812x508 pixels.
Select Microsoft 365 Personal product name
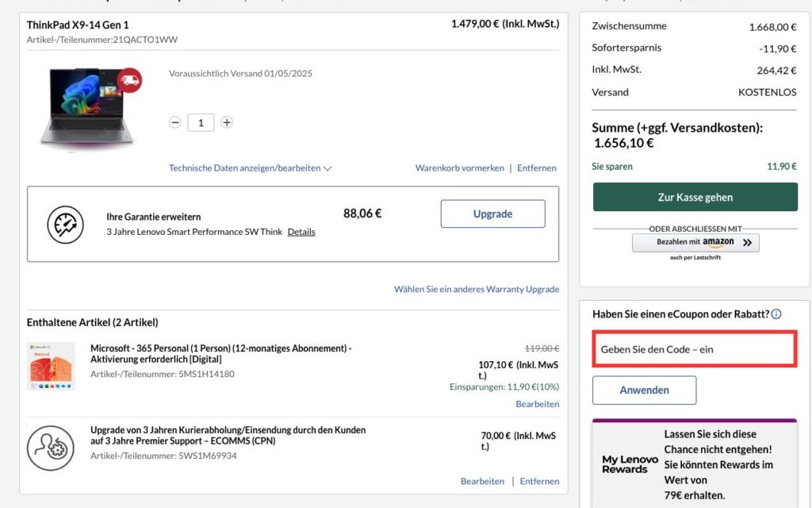tap(221, 353)
